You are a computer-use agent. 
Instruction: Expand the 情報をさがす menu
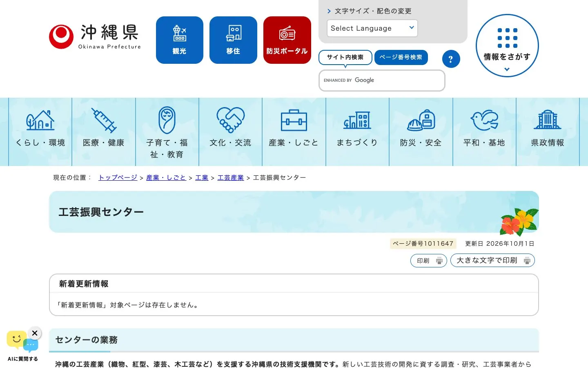click(507, 46)
